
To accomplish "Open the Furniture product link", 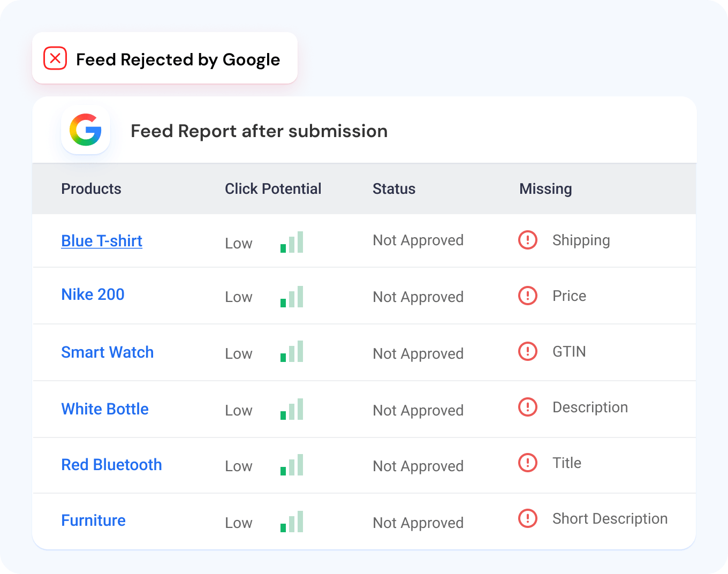I will coord(94,520).
